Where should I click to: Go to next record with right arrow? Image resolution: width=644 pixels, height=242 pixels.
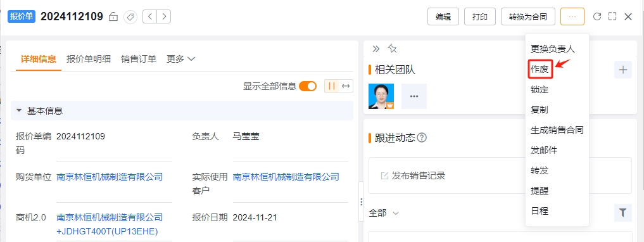(x=164, y=17)
